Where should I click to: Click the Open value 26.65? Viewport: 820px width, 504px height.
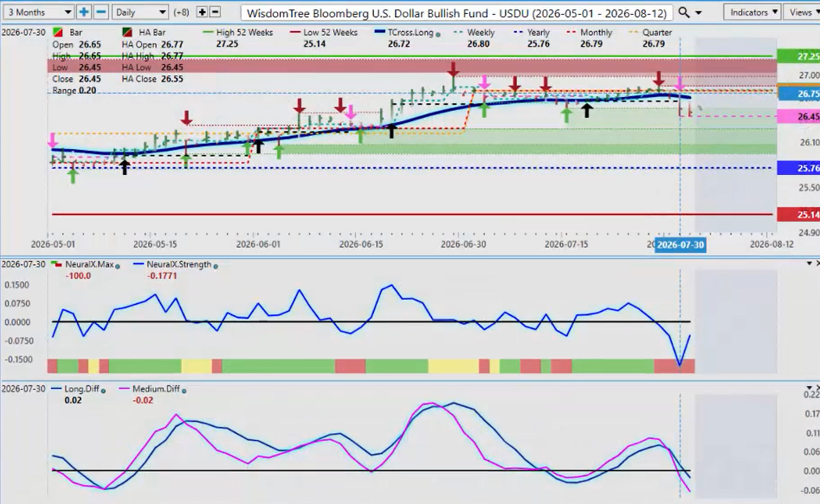[x=90, y=44]
